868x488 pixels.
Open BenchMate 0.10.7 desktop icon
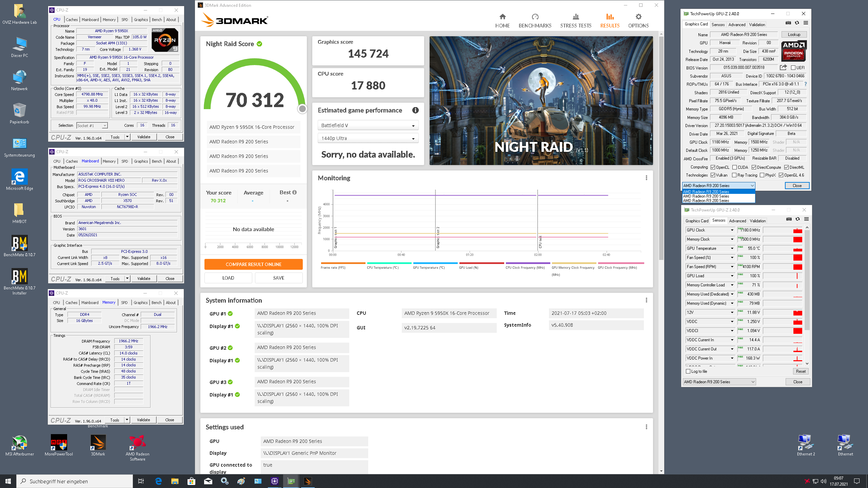coord(19,246)
